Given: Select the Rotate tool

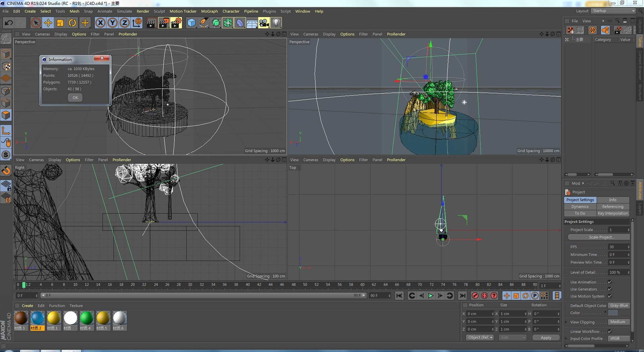Looking at the screenshot, I should (x=72, y=23).
